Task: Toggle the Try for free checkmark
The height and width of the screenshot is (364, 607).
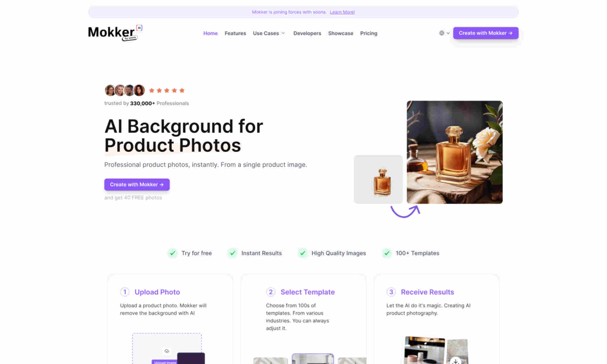Action: pyautogui.click(x=172, y=253)
